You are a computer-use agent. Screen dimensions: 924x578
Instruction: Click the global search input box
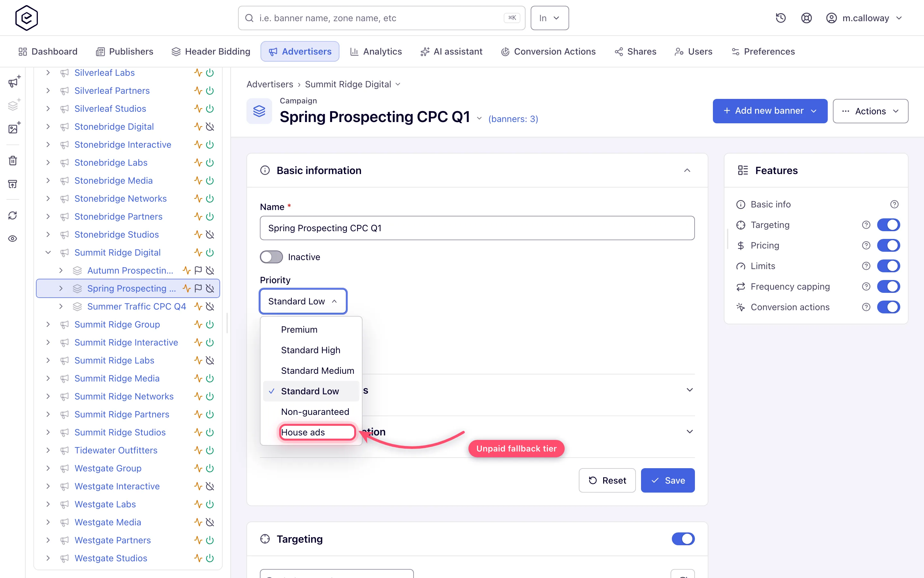click(x=381, y=18)
